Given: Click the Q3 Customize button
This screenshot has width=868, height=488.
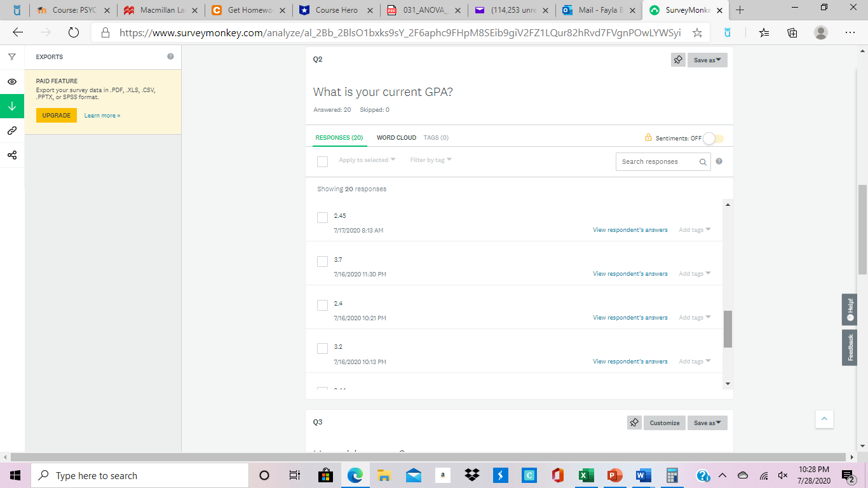Looking at the screenshot, I should (x=665, y=423).
